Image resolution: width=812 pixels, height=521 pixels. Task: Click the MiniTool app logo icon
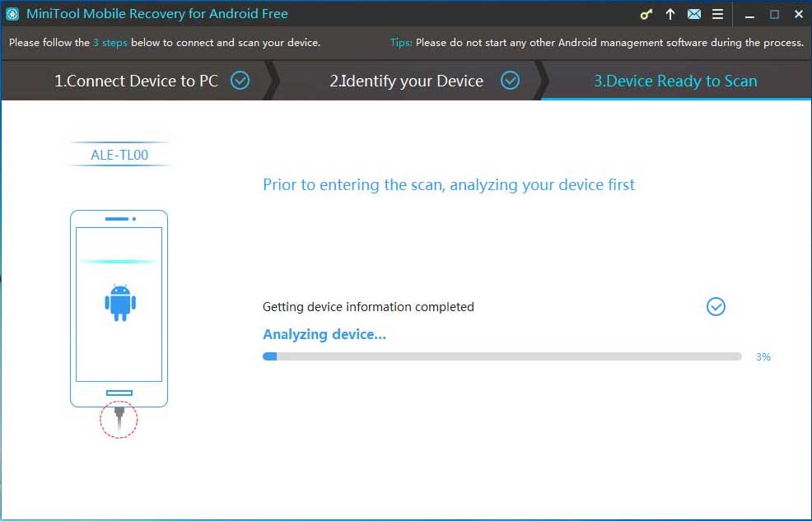(x=12, y=14)
